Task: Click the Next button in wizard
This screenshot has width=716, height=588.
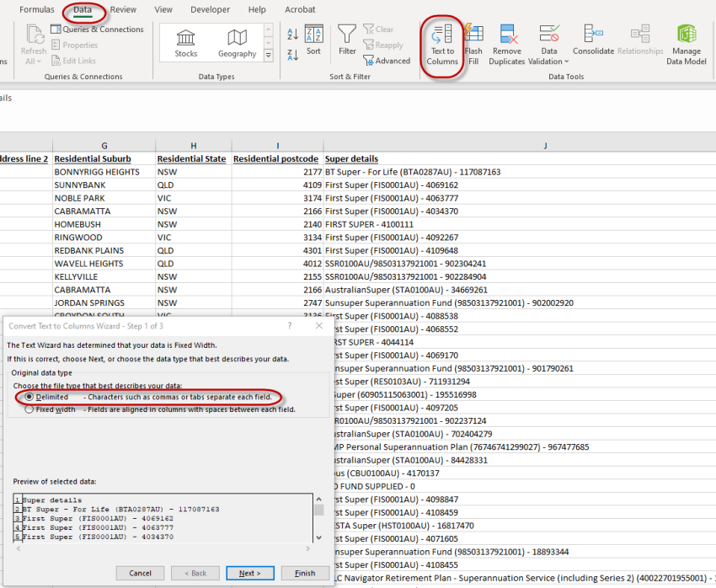Action: [x=250, y=573]
